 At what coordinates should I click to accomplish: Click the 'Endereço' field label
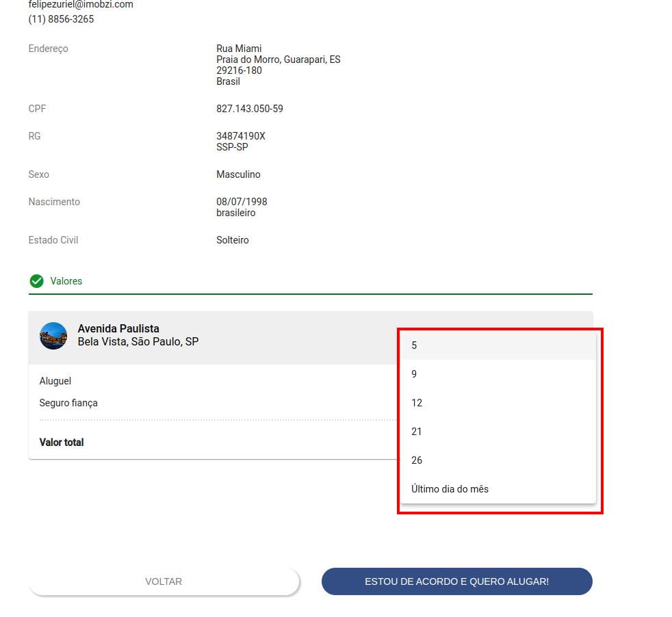(x=49, y=49)
